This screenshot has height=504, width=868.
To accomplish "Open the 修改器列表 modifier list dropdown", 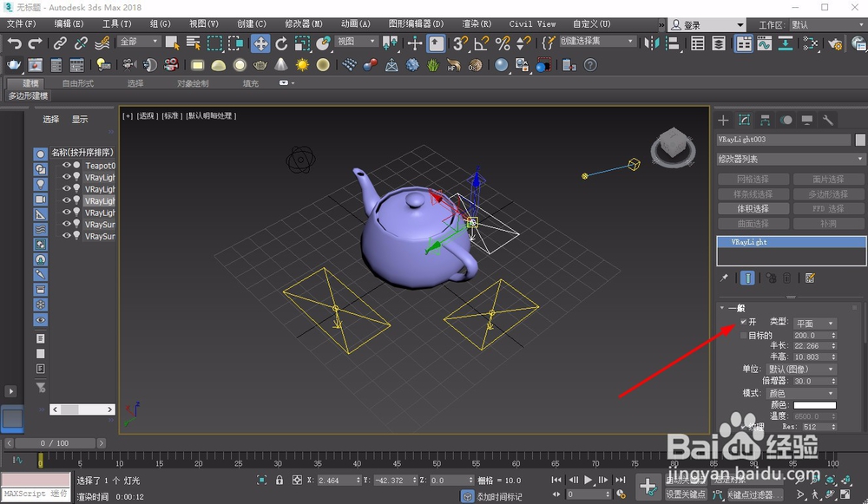I will coord(791,159).
